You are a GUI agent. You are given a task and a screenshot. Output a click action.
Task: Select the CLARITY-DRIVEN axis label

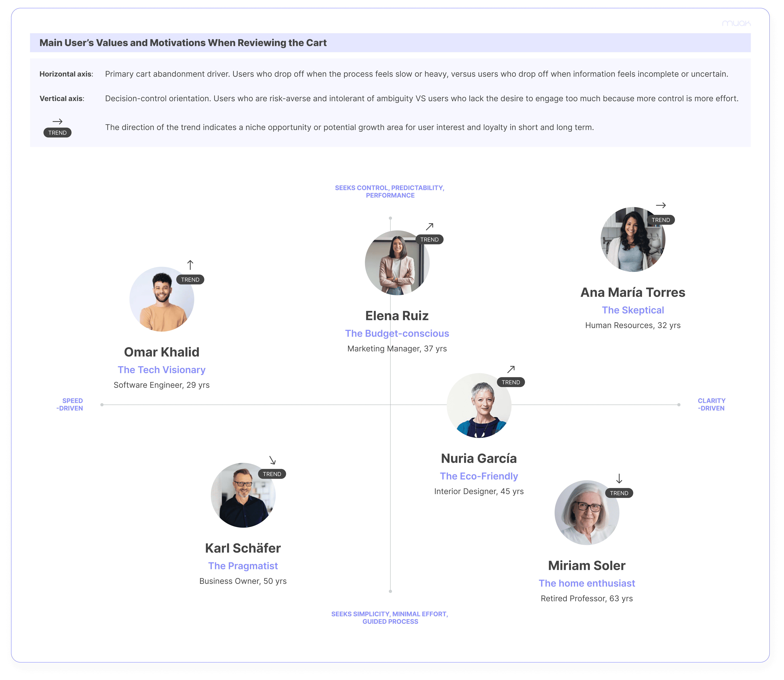click(x=712, y=405)
